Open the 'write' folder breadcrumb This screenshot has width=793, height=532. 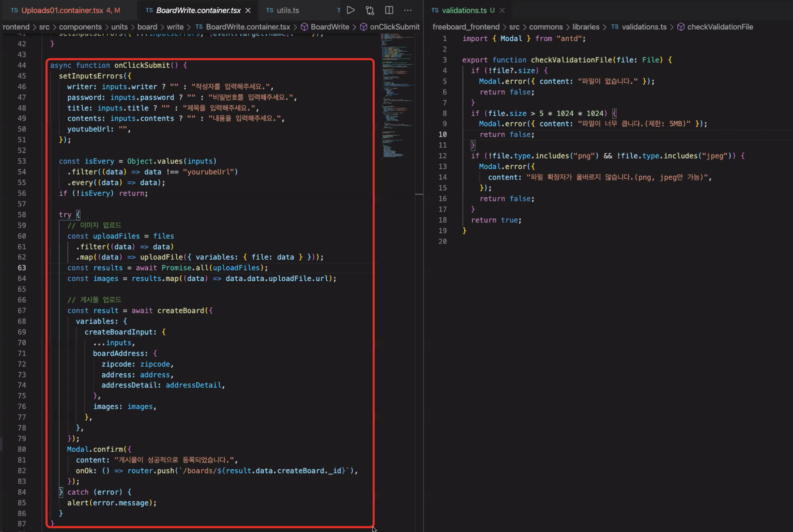(175, 27)
